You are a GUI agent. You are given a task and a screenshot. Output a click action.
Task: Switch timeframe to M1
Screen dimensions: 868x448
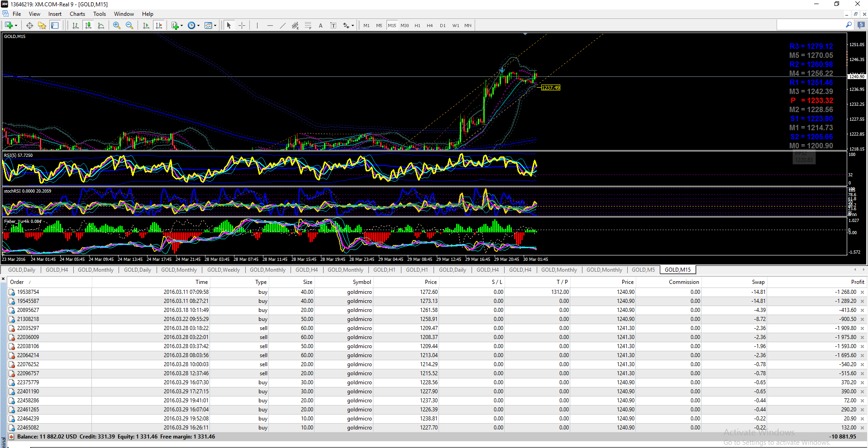[x=366, y=25]
